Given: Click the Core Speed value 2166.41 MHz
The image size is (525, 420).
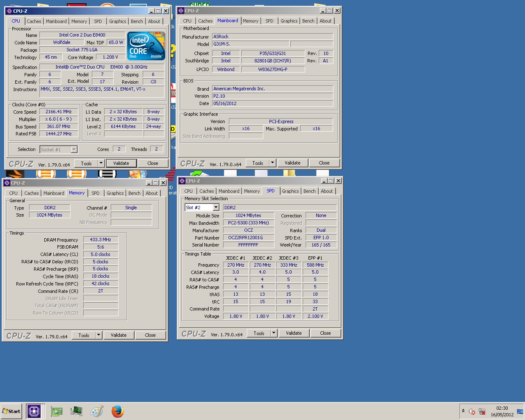Looking at the screenshot, I should pos(59,112).
